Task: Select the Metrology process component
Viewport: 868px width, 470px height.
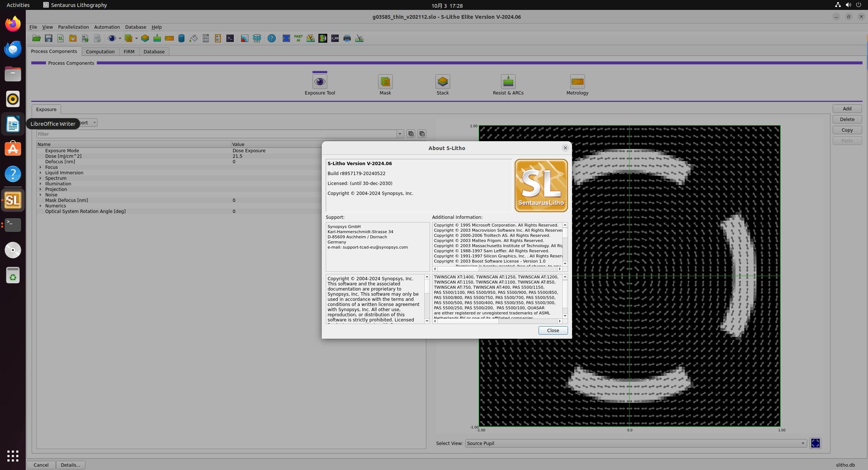Action: 576,85
